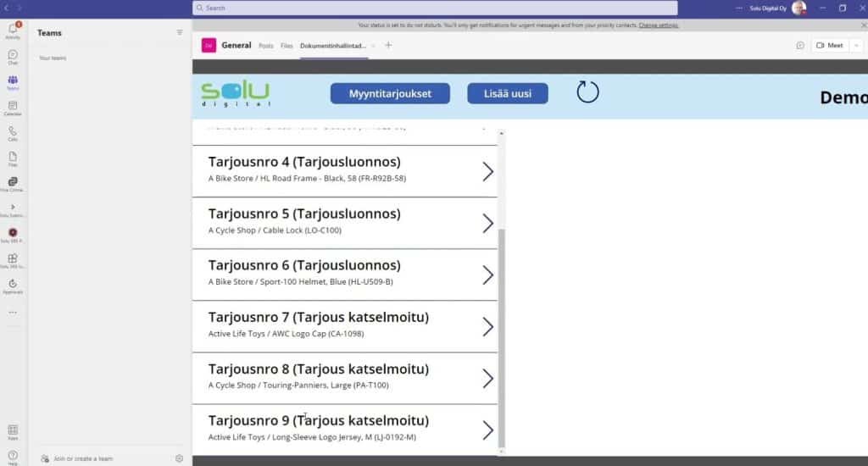Click the Solu Digital Oy account name
The height and width of the screenshot is (466, 868).
pos(768,8)
